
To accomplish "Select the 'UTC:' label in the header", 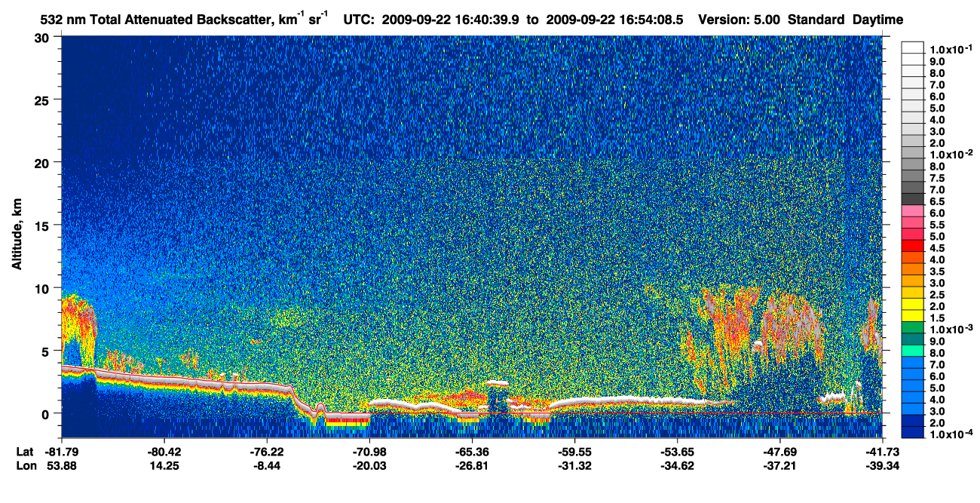I will (x=360, y=20).
